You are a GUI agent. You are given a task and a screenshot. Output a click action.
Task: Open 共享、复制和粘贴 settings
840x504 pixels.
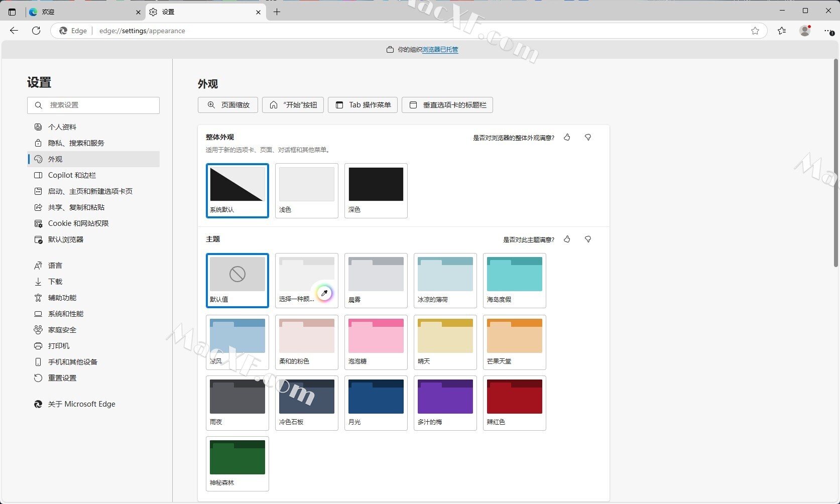pos(93,207)
